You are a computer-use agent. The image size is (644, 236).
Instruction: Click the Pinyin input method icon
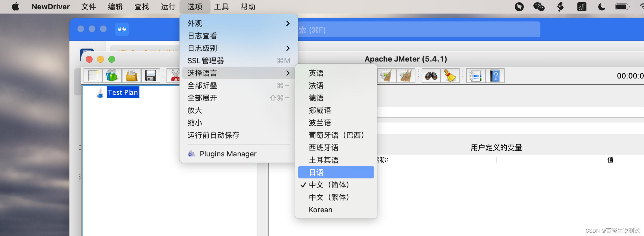coord(582,6)
